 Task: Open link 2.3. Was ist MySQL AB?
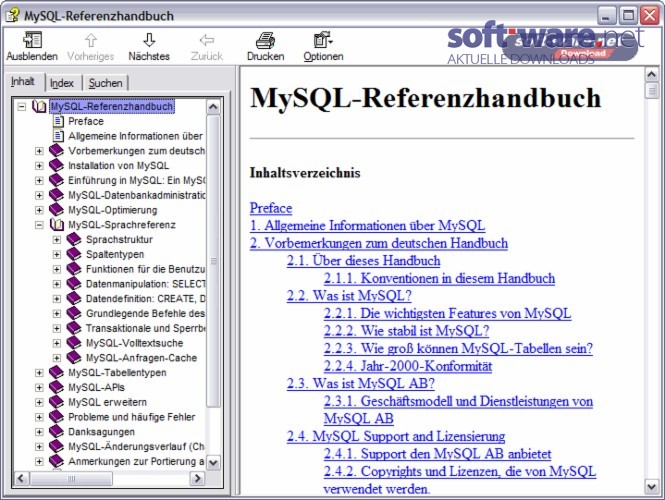point(360,383)
